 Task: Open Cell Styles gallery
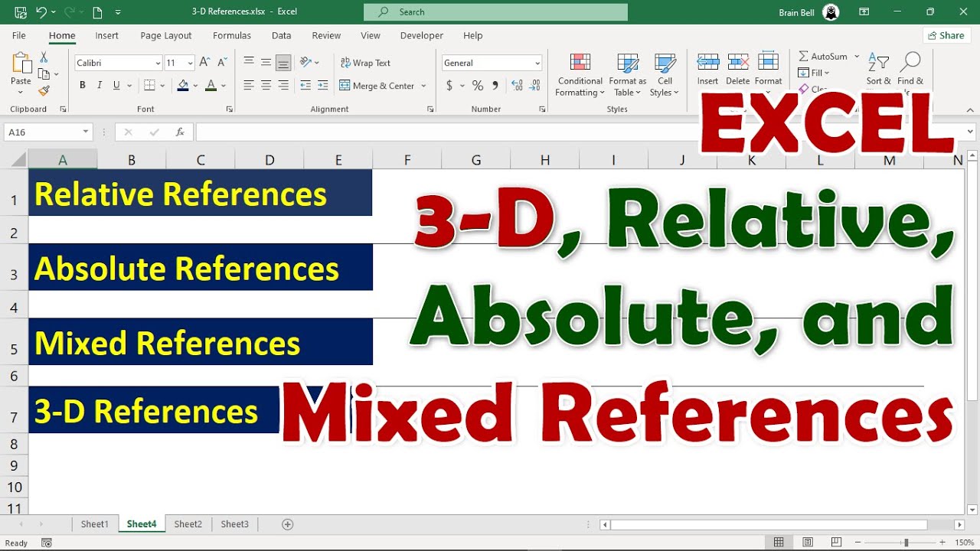[665, 75]
